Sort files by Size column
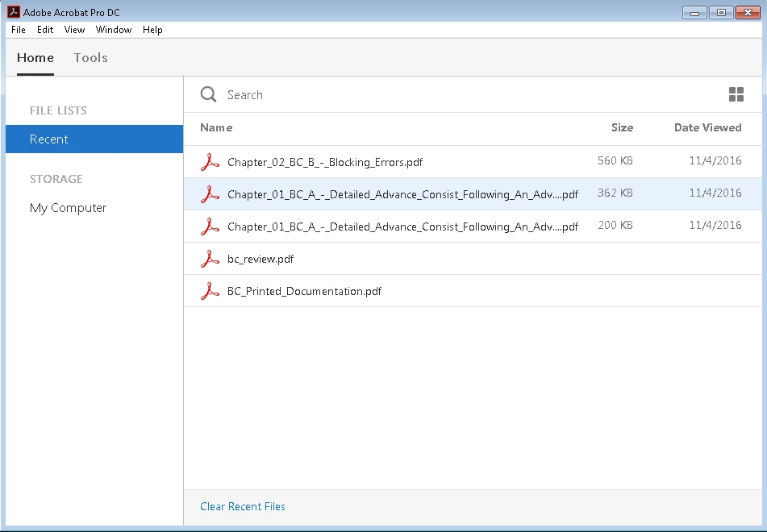Screen dimensions: 767x532 (622, 127)
